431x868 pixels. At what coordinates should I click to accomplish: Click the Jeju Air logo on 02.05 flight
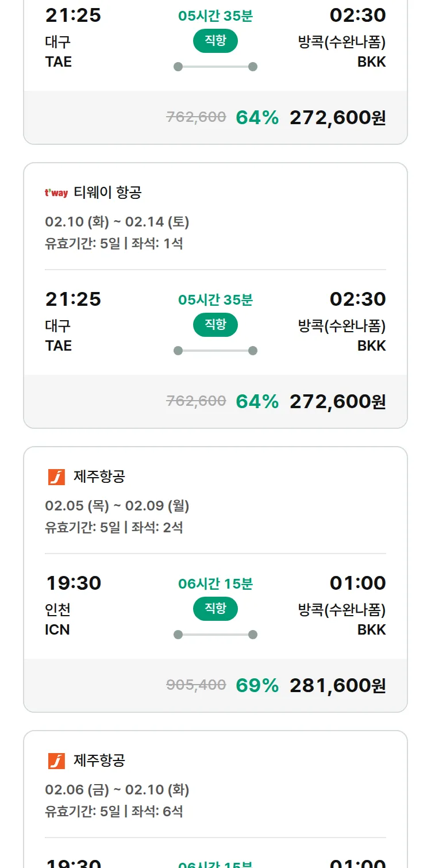click(56, 477)
